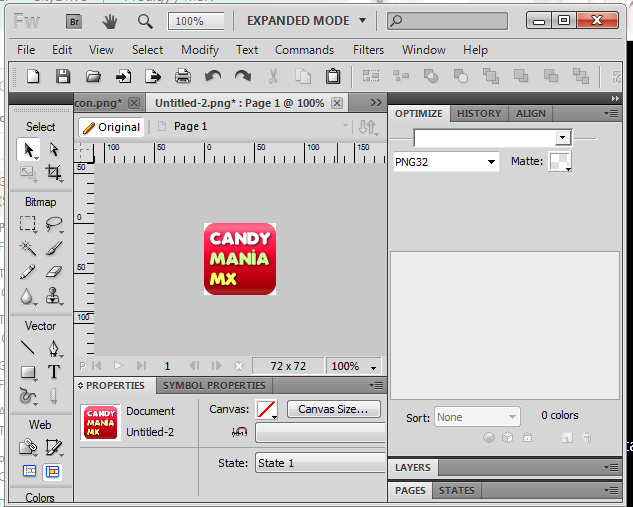Launch Adobe Bridge
This screenshot has width=633, height=507.
click(74, 21)
